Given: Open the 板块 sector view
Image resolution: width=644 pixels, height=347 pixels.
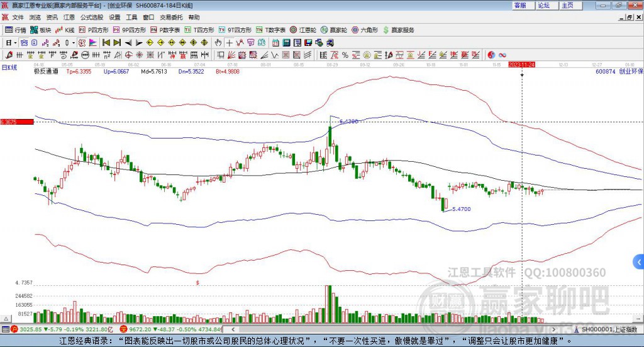Looking at the screenshot, I should point(41,30).
